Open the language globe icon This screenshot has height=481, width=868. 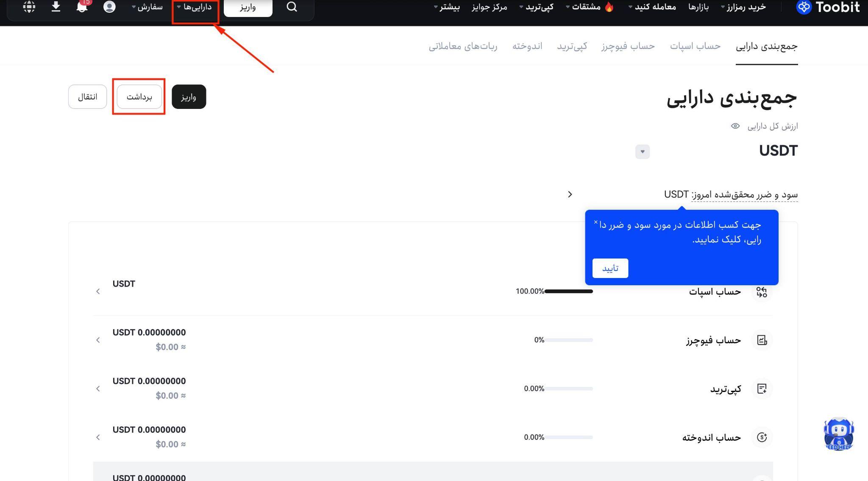tap(29, 7)
